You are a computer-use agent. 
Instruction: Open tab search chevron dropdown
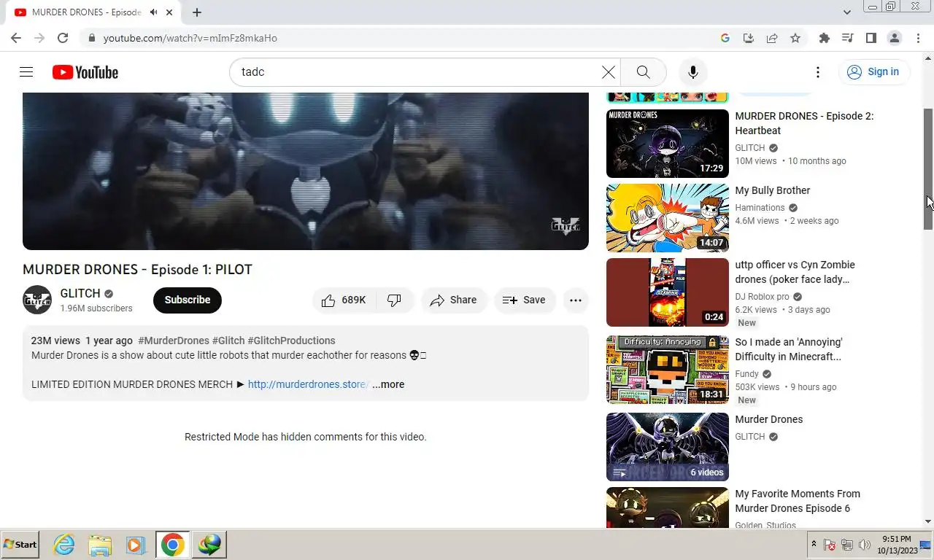(847, 12)
